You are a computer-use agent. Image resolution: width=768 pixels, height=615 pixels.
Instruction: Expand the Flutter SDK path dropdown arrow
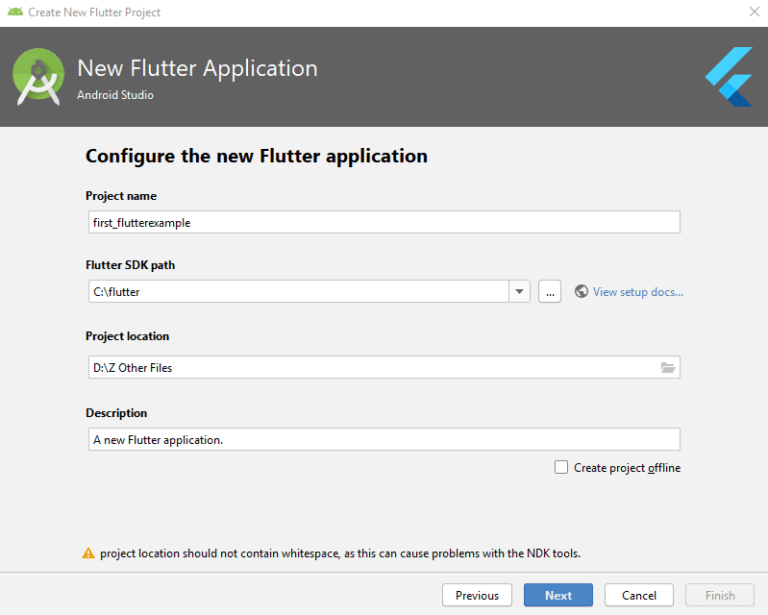click(520, 292)
